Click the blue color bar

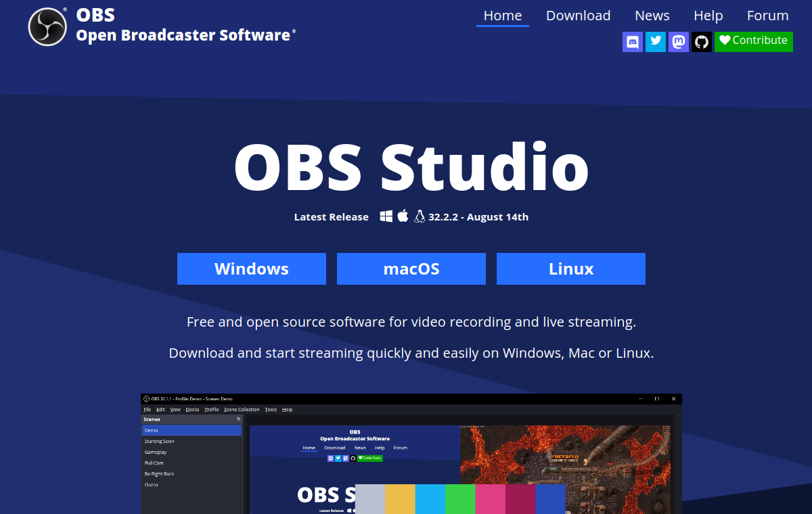pyautogui.click(x=551, y=499)
